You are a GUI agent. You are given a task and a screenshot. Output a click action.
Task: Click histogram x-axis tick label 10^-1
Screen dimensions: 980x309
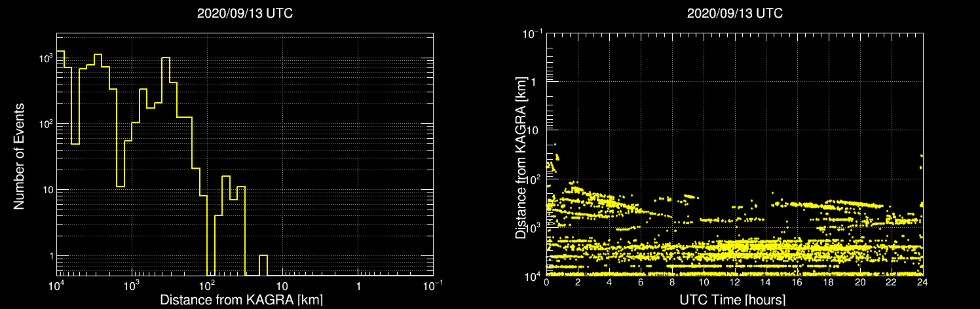[x=433, y=286]
